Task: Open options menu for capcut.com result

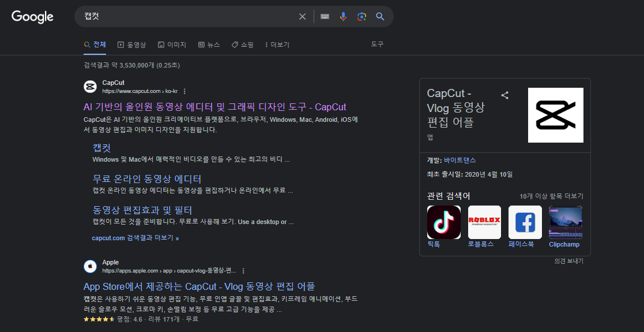Action: 184,91
